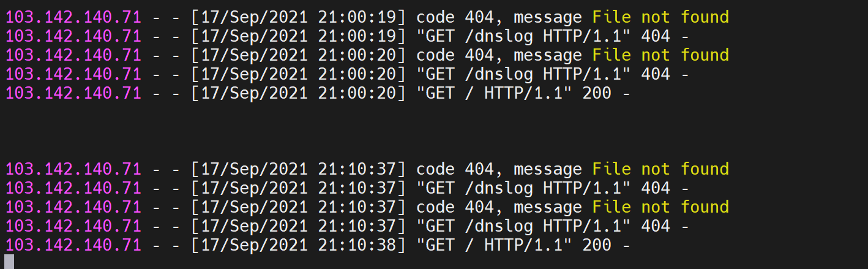Click the timestamp [17/Sep/2021 21:10:38]
Viewport: 868px width, 269px height.
[299, 245]
